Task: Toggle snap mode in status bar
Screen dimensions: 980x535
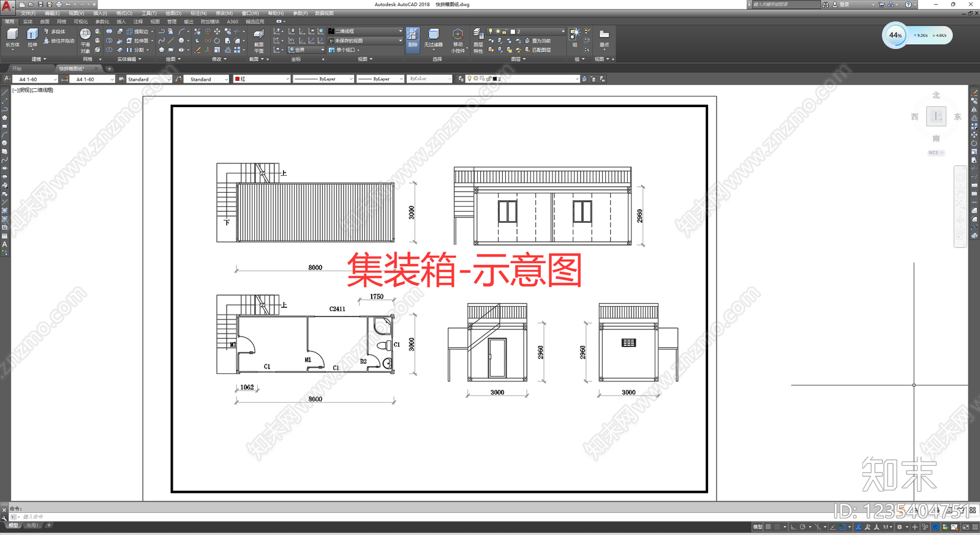Action: 777,526
